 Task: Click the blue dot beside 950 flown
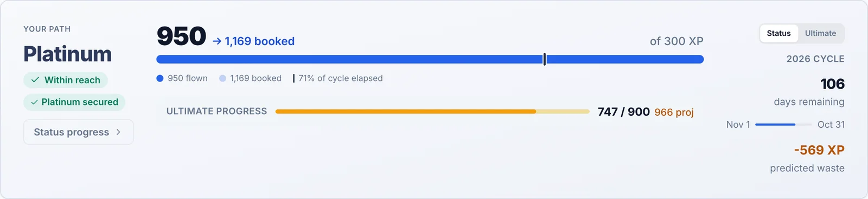[160, 78]
